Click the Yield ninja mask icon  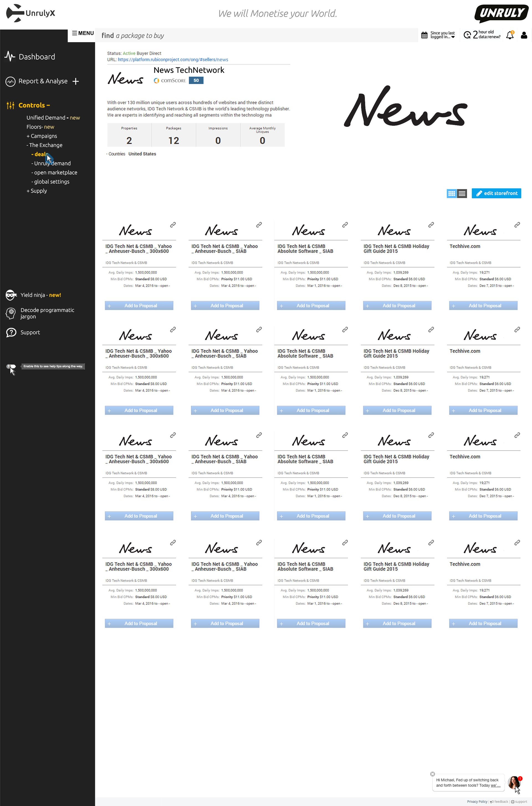click(x=11, y=295)
